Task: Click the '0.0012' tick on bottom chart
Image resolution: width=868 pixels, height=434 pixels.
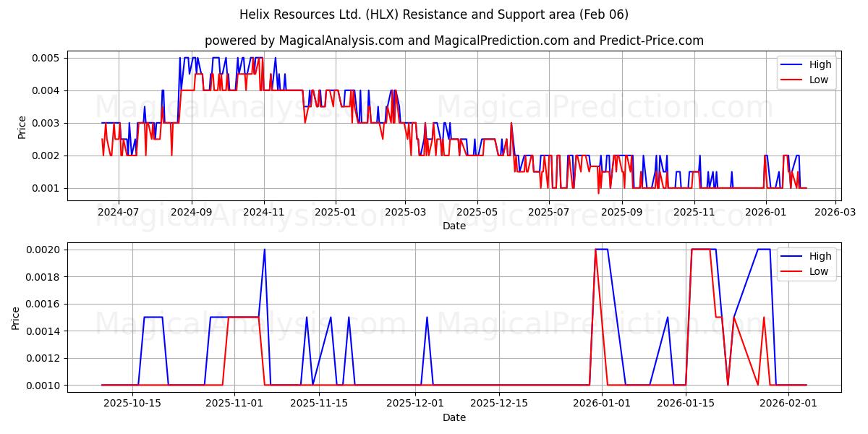Action: point(44,358)
